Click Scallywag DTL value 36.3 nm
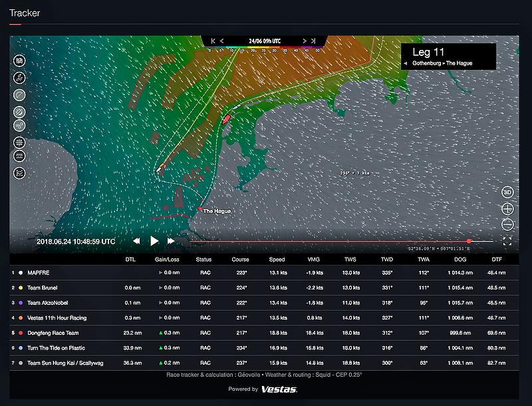This screenshot has width=532, height=406. pyautogui.click(x=132, y=363)
